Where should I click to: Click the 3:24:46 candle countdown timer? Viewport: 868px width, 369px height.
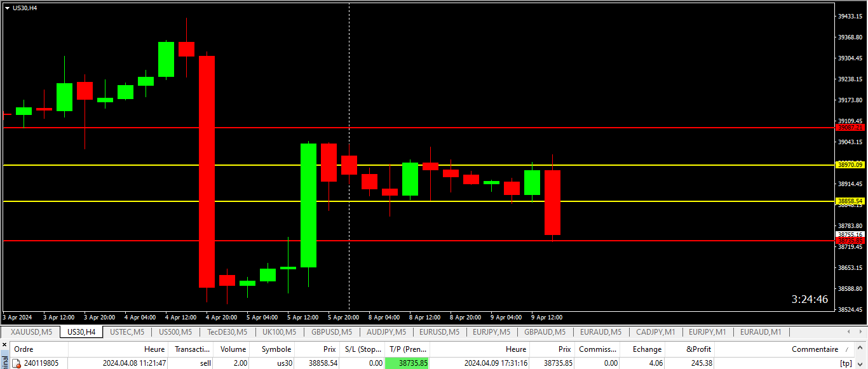point(810,299)
